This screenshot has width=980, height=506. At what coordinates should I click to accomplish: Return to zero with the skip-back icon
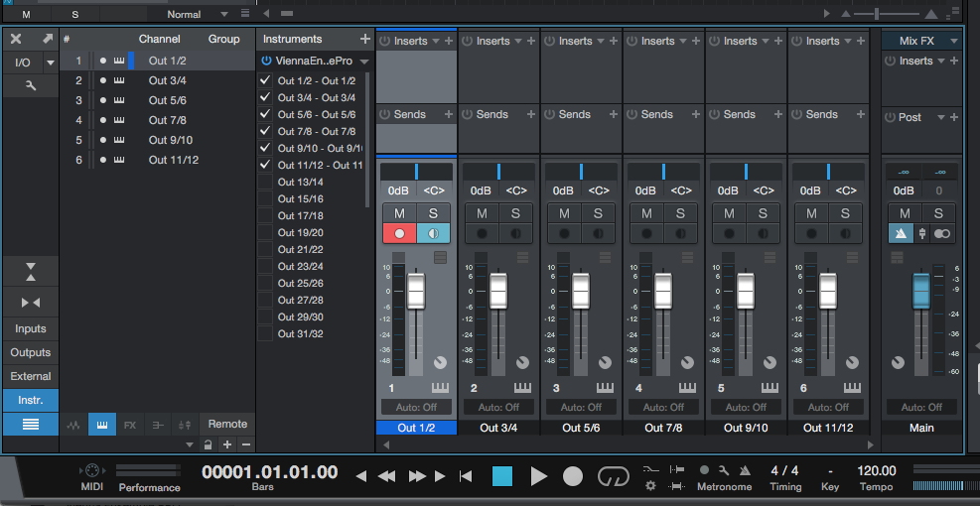click(466, 476)
